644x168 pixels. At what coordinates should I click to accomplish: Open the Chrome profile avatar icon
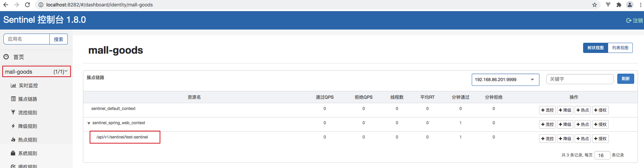coord(630,5)
